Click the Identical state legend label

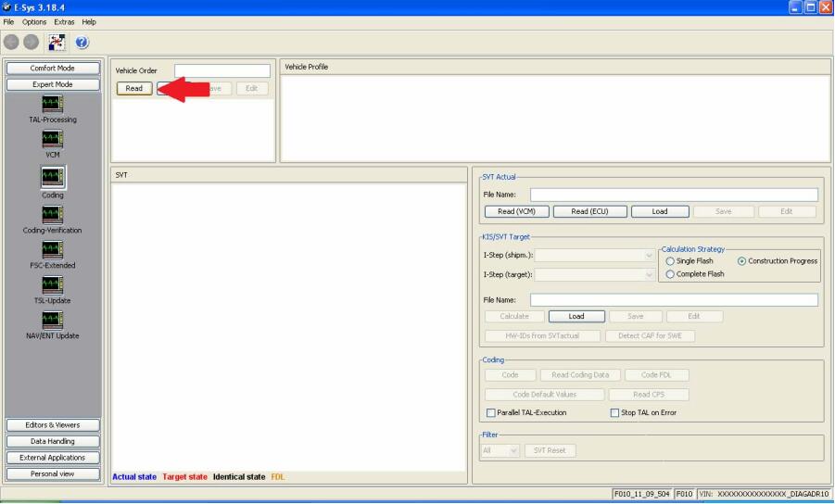point(239,477)
